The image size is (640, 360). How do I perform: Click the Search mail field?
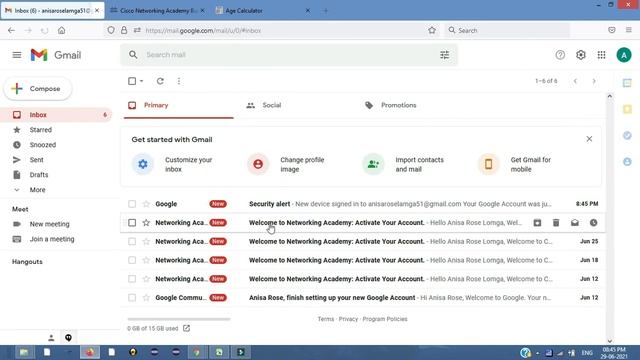(289, 55)
